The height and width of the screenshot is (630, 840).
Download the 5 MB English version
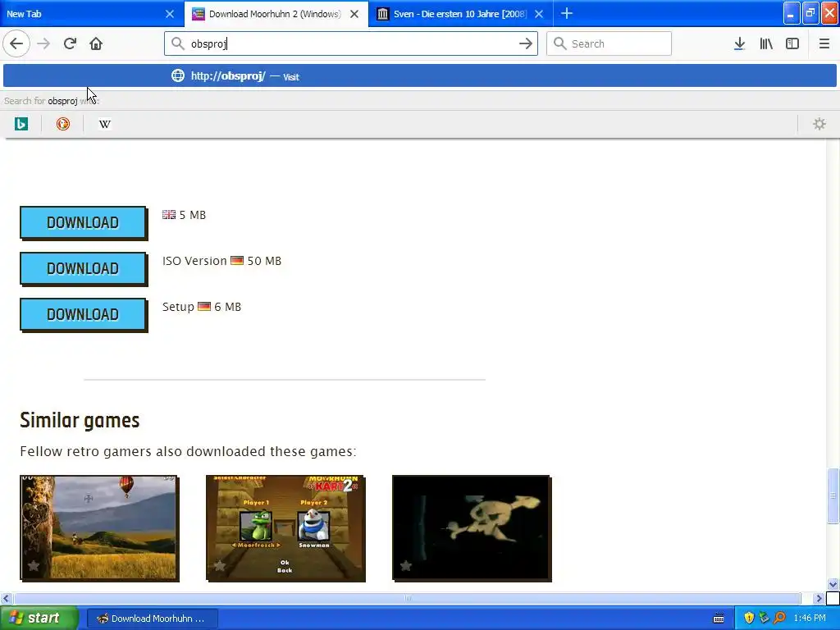83,222
